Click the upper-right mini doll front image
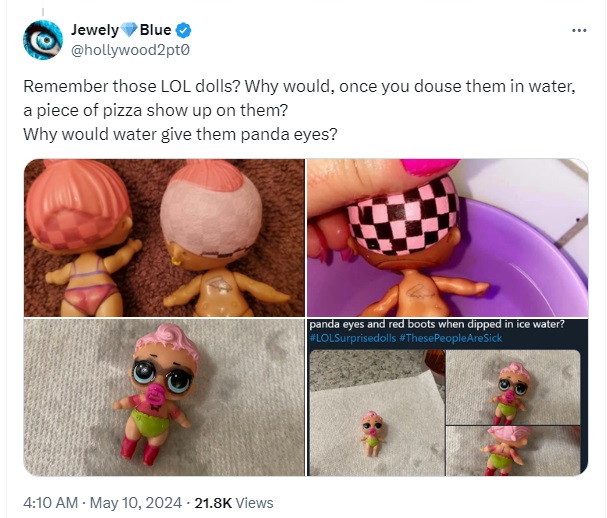Image resolution: width=607 pixels, height=518 pixels. click(x=513, y=387)
